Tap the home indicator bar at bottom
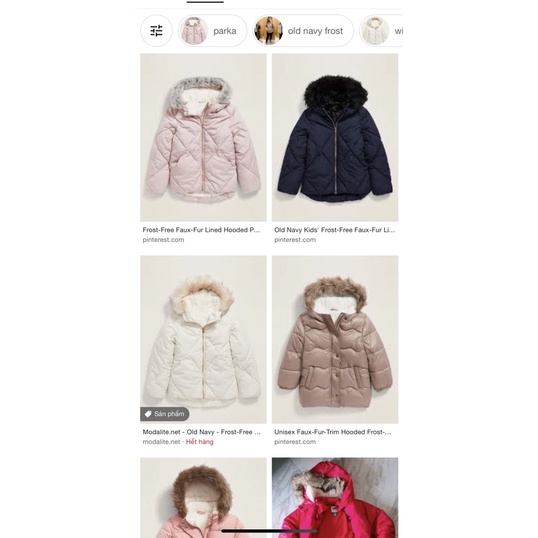Image resolution: width=538 pixels, height=538 pixels. [269, 531]
